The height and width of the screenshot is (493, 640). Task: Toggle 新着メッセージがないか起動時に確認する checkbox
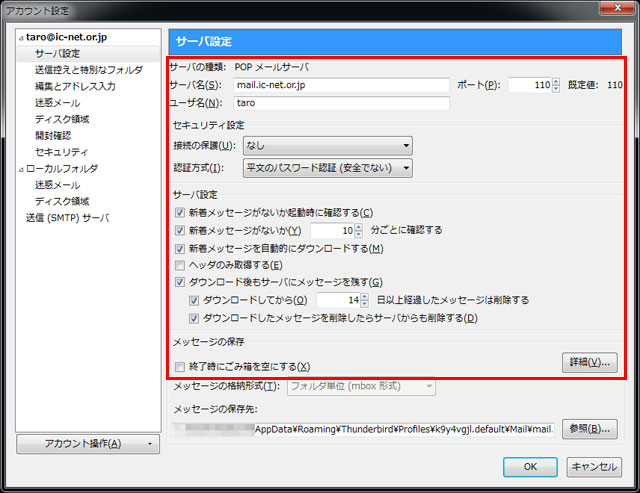[180, 212]
